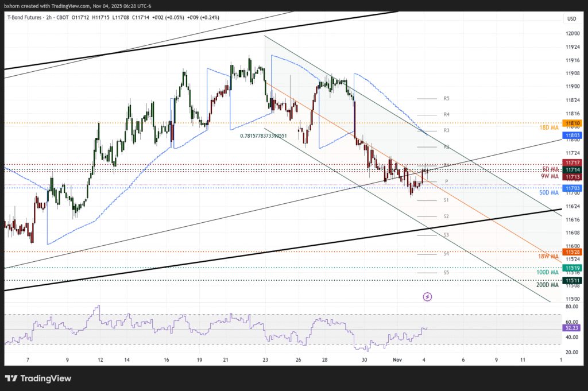Click the USD currency label on price axis
The image size is (588, 391).
click(571, 19)
